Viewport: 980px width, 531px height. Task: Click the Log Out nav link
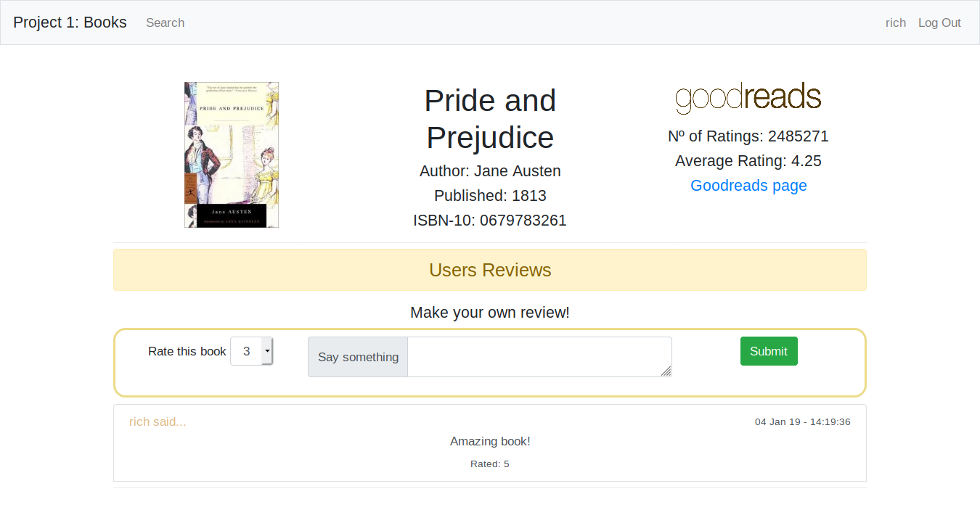(939, 22)
